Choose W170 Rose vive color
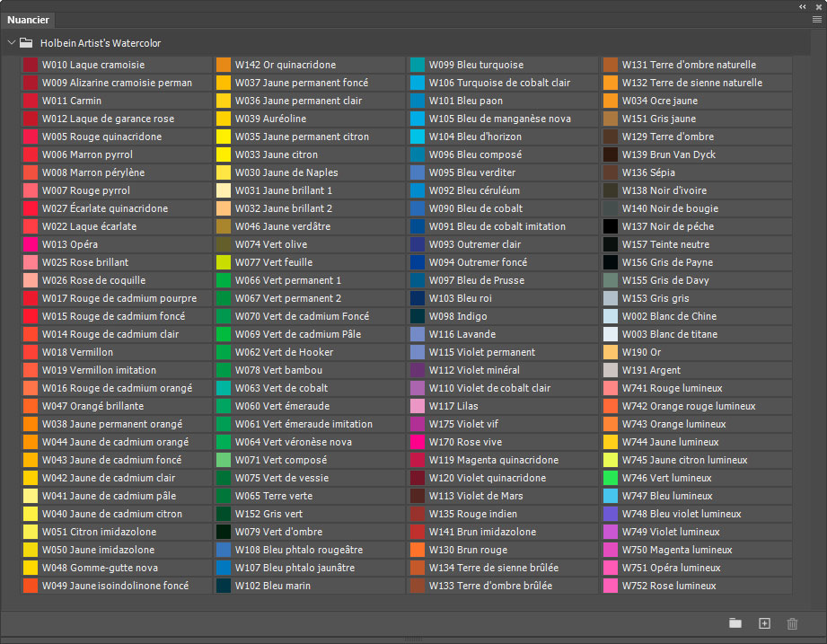The height and width of the screenshot is (644, 827). click(x=418, y=442)
